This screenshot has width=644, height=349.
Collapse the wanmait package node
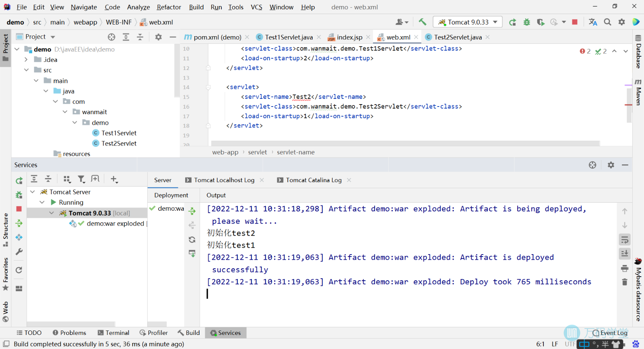coord(65,112)
